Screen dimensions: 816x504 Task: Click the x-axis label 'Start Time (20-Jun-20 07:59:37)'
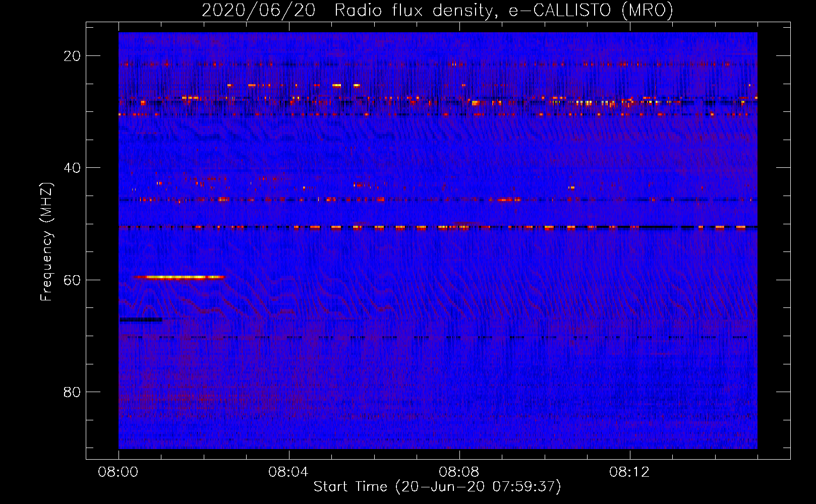click(x=437, y=487)
